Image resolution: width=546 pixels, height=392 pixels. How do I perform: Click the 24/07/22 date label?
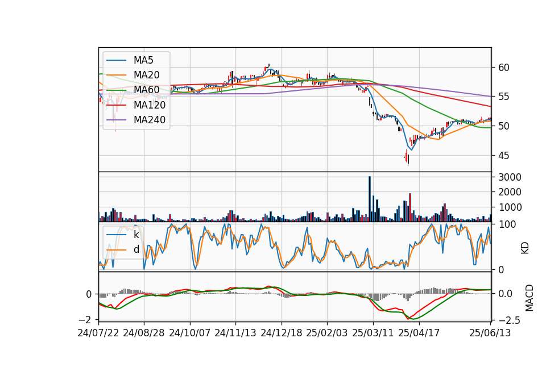click(98, 333)
